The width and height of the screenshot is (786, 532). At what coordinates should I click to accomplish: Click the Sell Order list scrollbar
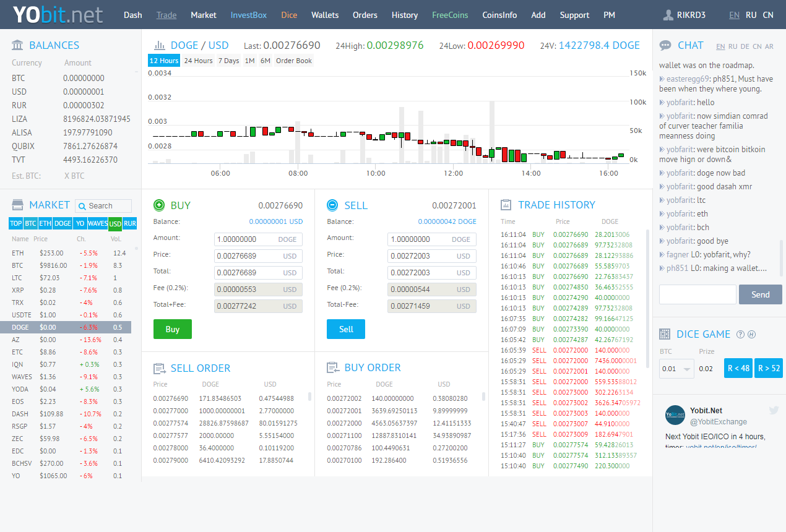[x=310, y=397]
